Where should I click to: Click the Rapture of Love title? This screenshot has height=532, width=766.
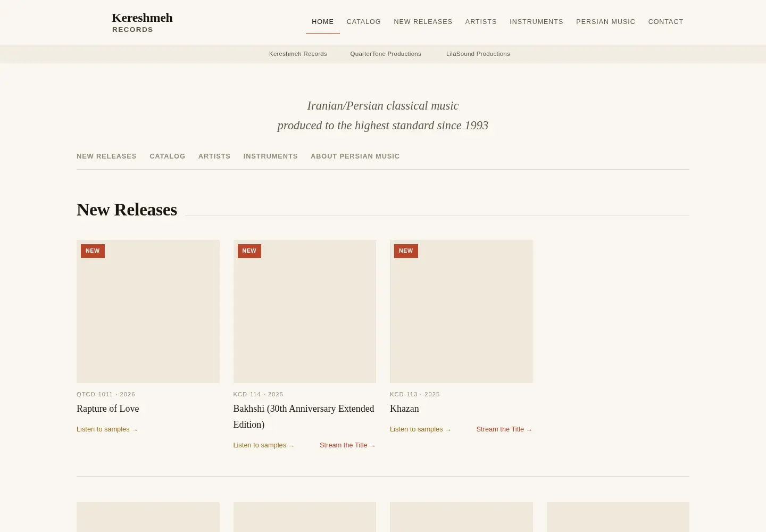pos(108,409)
